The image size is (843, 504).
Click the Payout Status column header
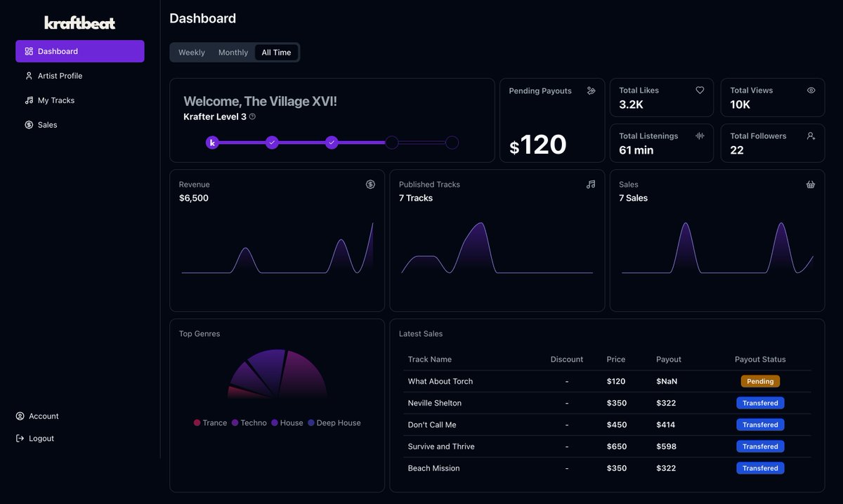[760, 359]
